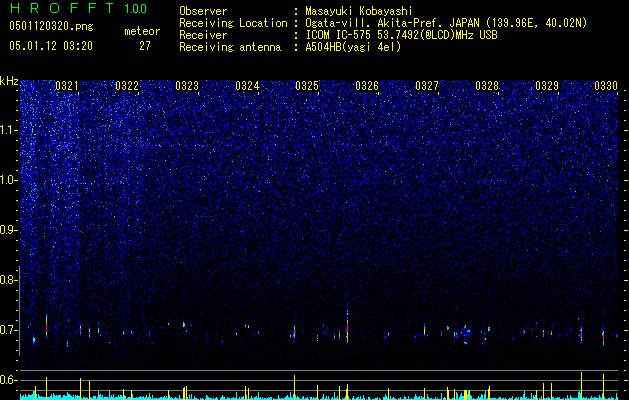Click the kHz axis unit label
The height and width of the screenshot is (400, 629).
9,81
